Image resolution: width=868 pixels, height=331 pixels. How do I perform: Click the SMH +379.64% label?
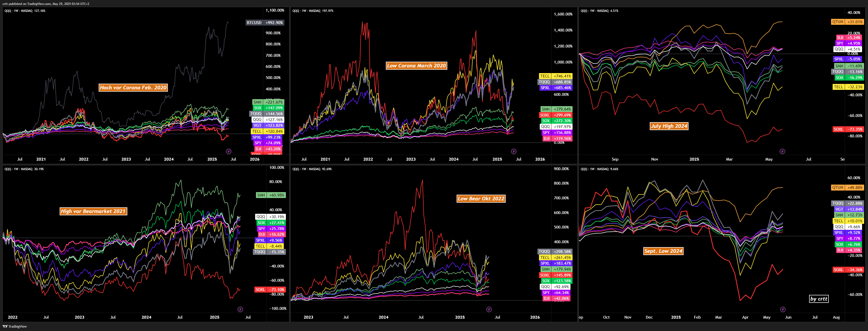coord(556,109)
